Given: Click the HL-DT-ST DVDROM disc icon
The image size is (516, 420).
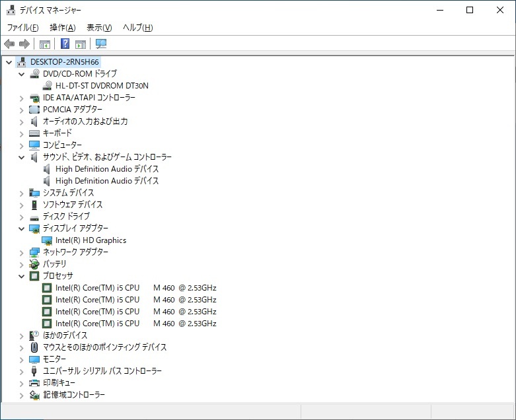Looking at the screenshot, I should click(x=48, y=85).
